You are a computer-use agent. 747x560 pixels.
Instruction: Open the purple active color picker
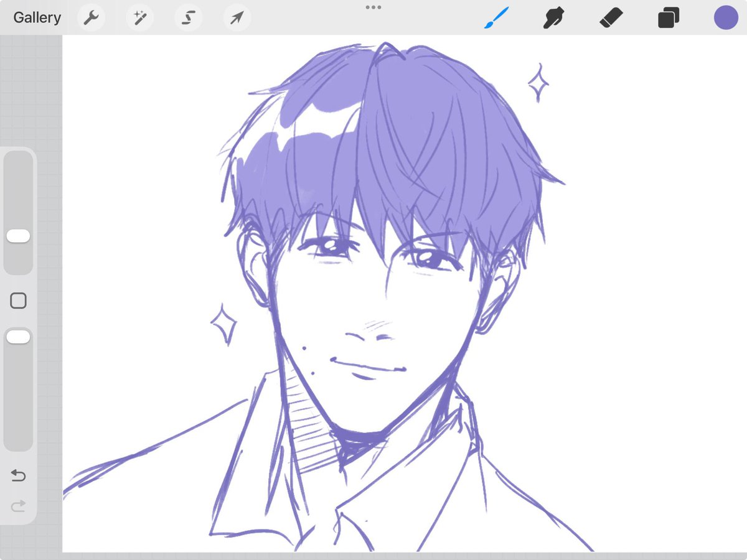click(x=726, y=17)
